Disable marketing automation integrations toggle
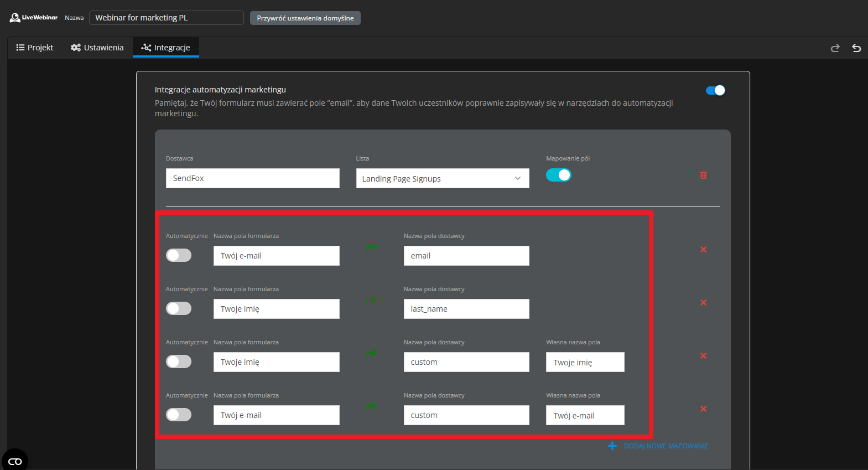This screenshot has width=868, height=470. (715, 90)
